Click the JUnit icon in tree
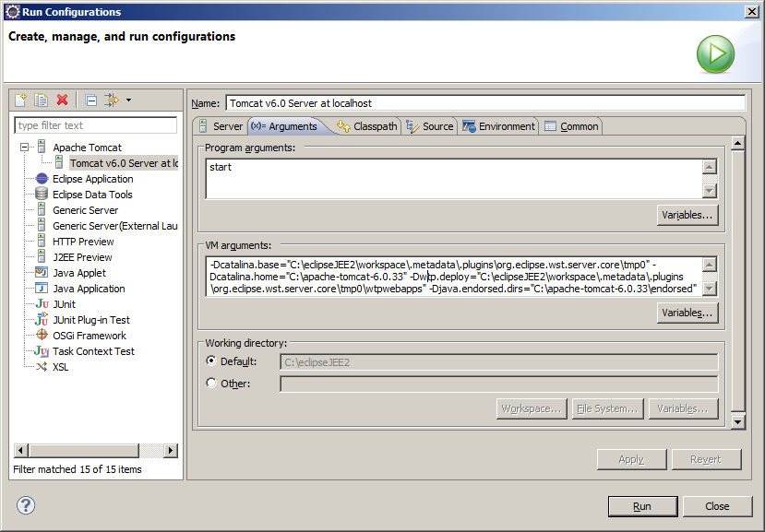The image size is (765, 532). click(x=42, y=303)
